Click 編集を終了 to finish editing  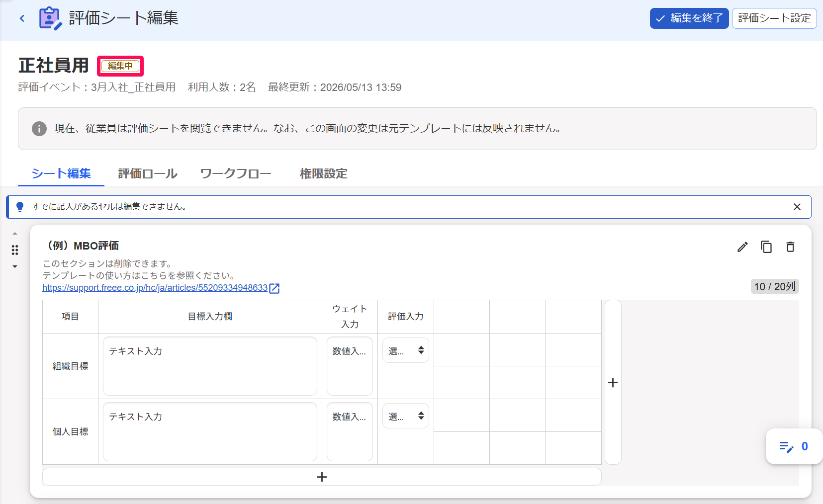(x=689, y=18)
